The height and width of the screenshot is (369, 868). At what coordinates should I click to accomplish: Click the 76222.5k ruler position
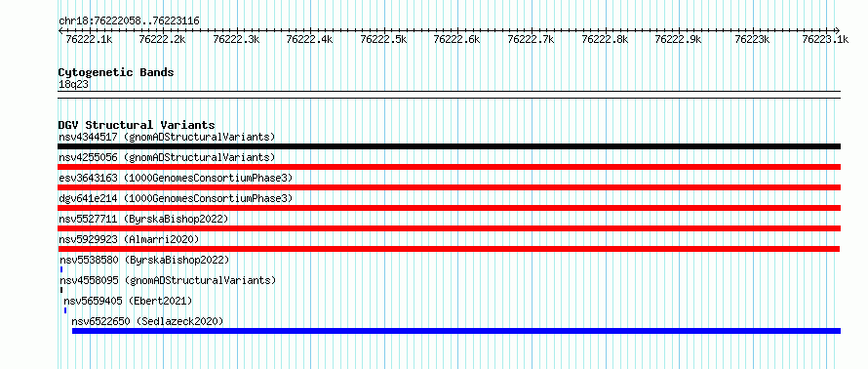383,39
